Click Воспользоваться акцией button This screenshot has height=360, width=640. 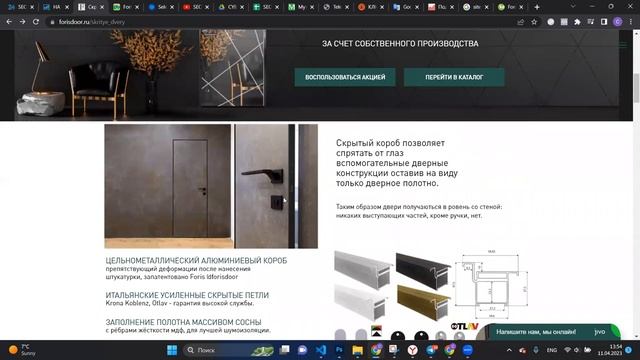(345, 77)
